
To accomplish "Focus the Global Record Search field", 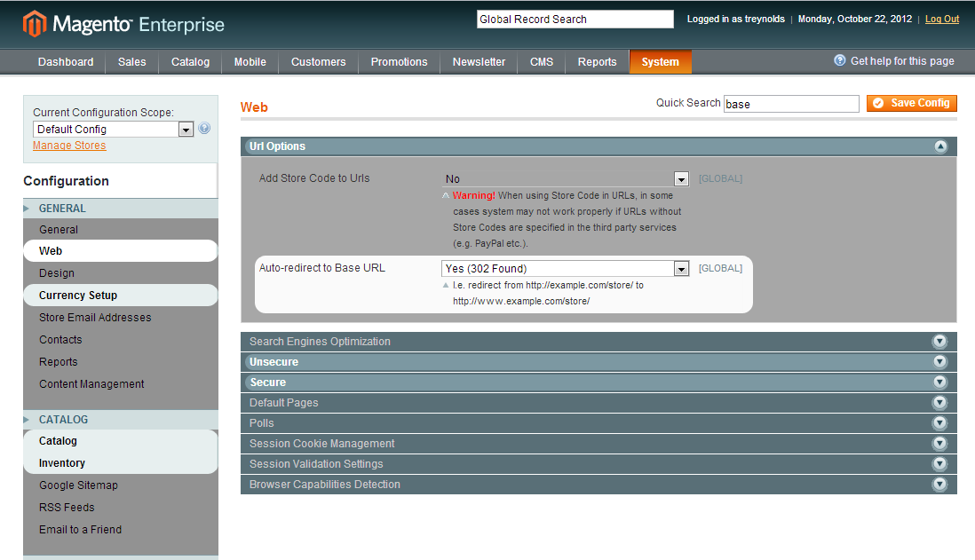I will click(x=575, y=20).
